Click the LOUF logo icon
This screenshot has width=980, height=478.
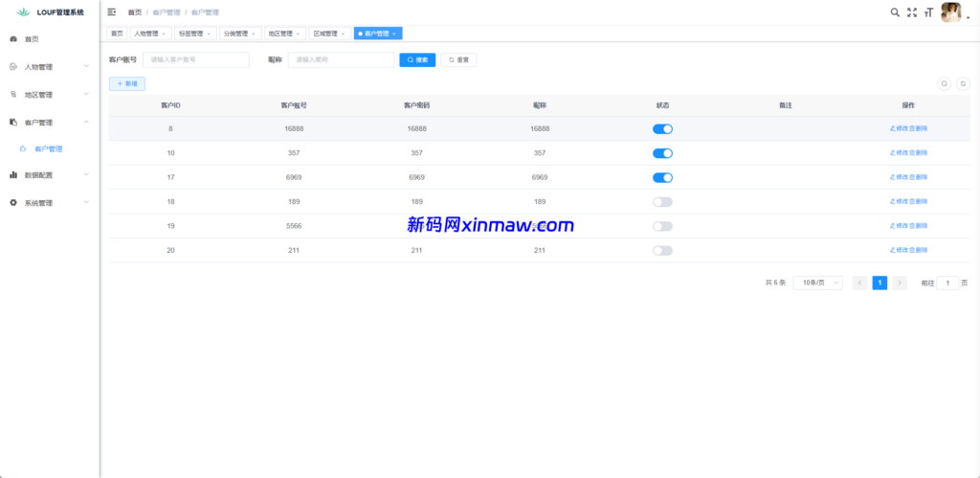point(24,11)
